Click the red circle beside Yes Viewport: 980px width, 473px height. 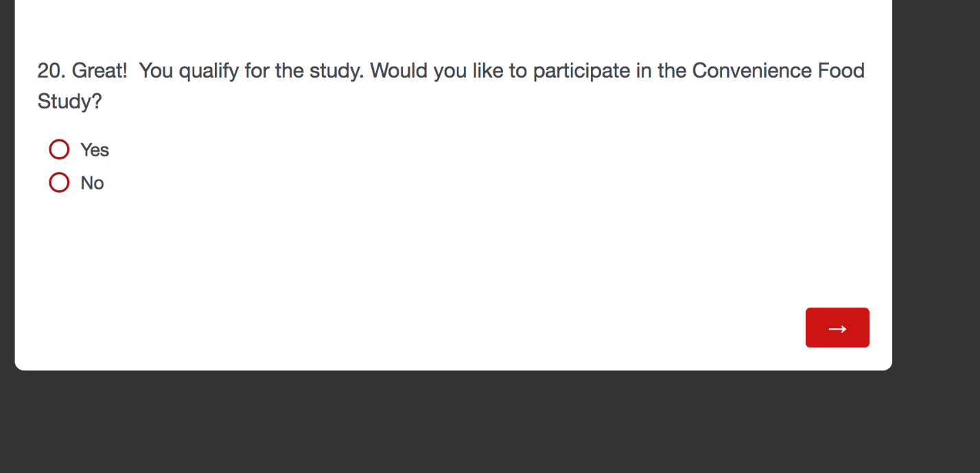coord(60,149)
